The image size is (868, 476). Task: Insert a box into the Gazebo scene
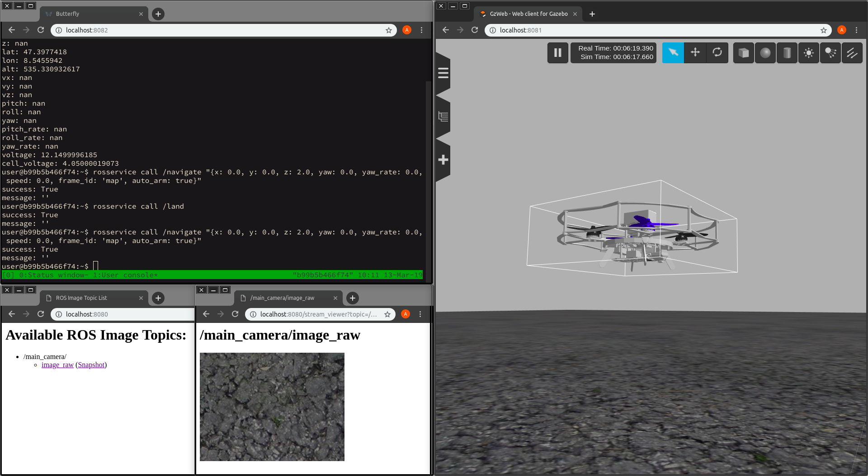(x=743, y=53)
